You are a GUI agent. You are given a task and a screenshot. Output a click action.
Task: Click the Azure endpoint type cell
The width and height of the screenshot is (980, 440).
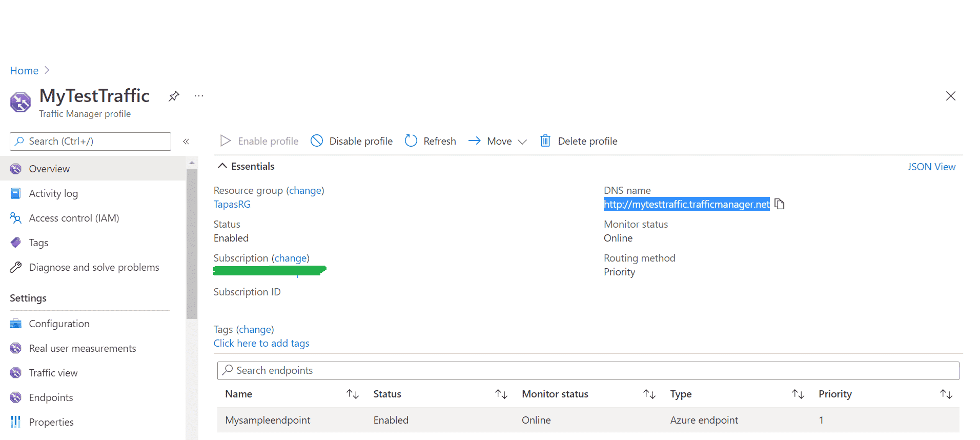coord(704,420)
